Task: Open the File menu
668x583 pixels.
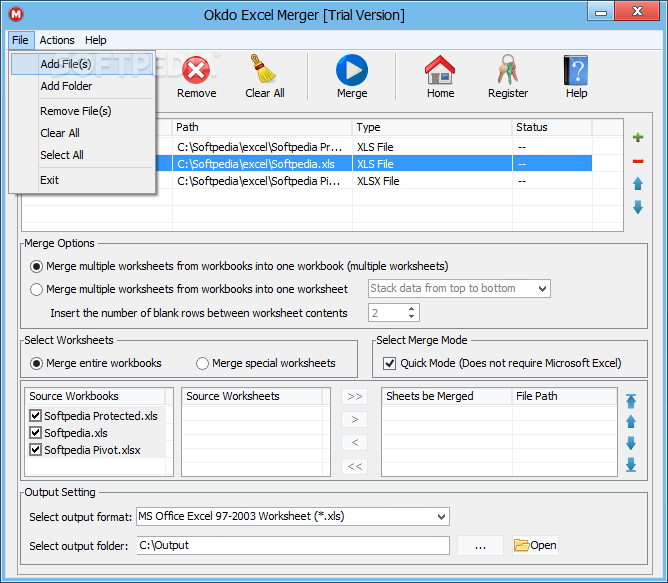Action: [x=20, y=40]
